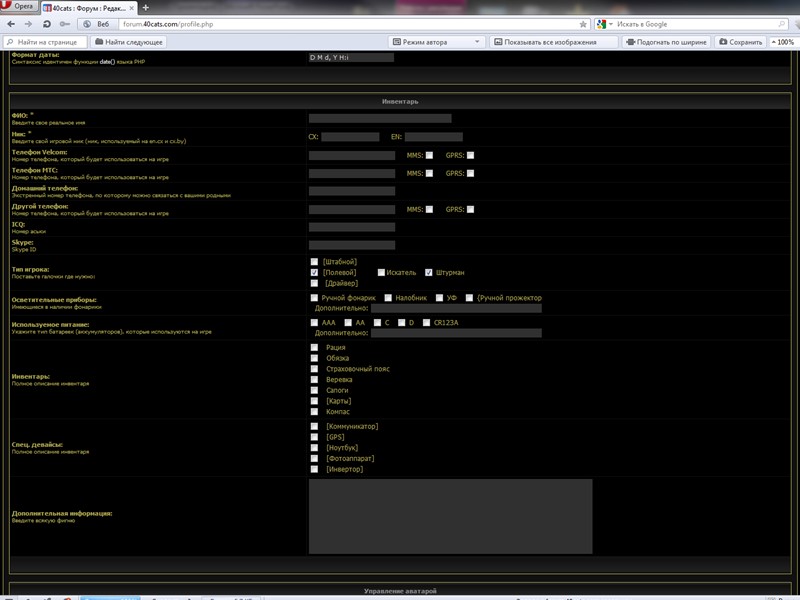Click the address bar URL field

348,24
